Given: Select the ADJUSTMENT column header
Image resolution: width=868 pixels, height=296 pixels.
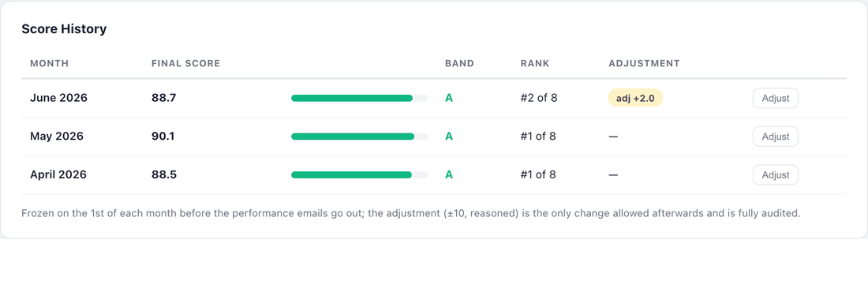Looking at the screenshot, I should (x=644, y=63).
